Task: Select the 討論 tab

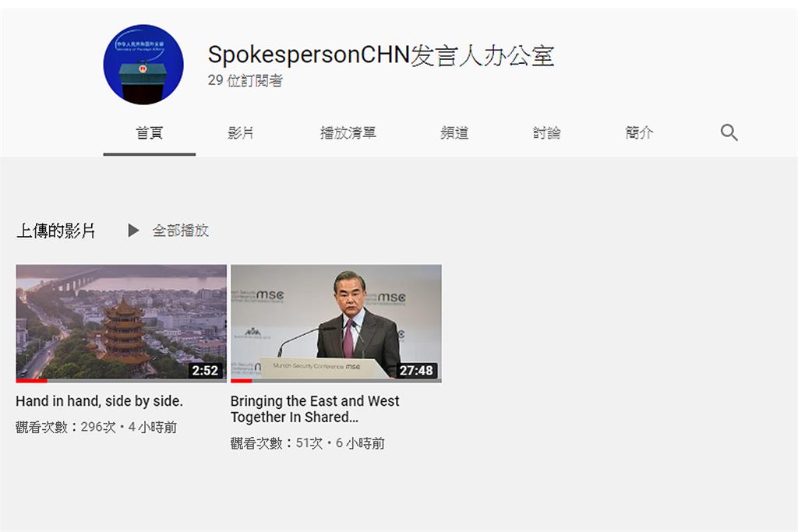Action: (546, 132)
